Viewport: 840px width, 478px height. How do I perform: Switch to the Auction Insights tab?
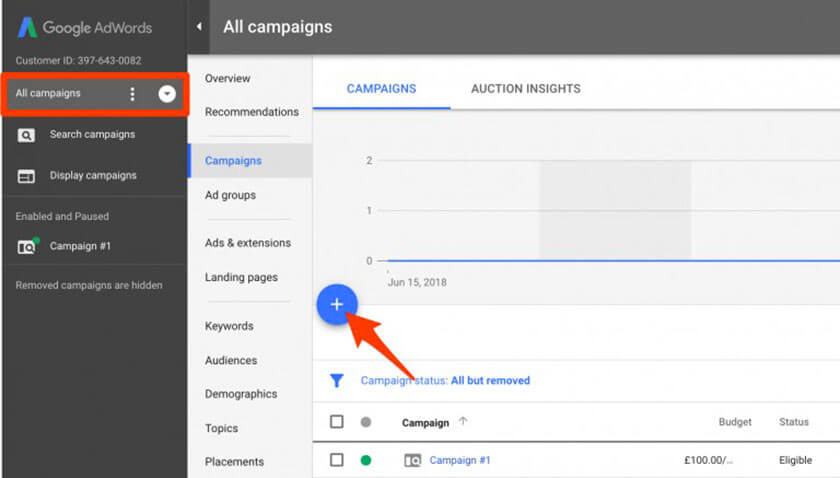coord(511,89)
